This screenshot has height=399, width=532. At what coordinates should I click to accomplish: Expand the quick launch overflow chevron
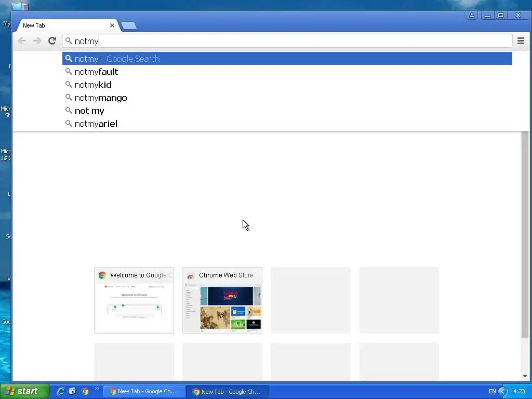(x=97, y=389)
